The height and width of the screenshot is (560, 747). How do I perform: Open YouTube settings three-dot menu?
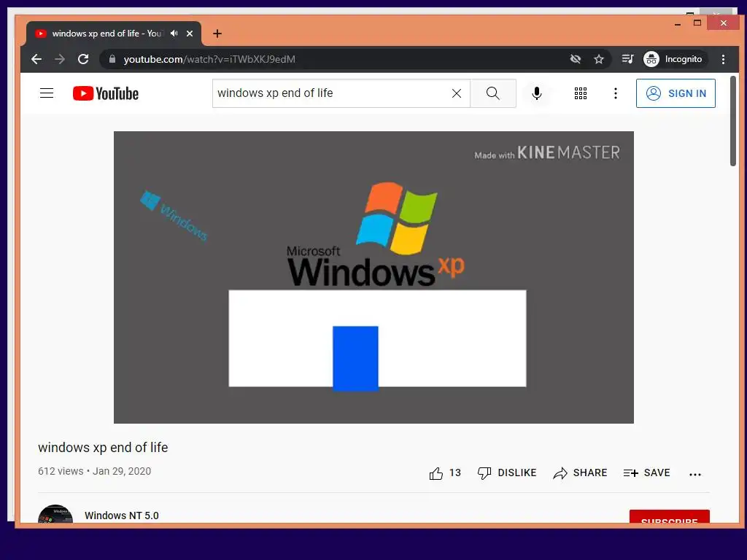point(616,93)
